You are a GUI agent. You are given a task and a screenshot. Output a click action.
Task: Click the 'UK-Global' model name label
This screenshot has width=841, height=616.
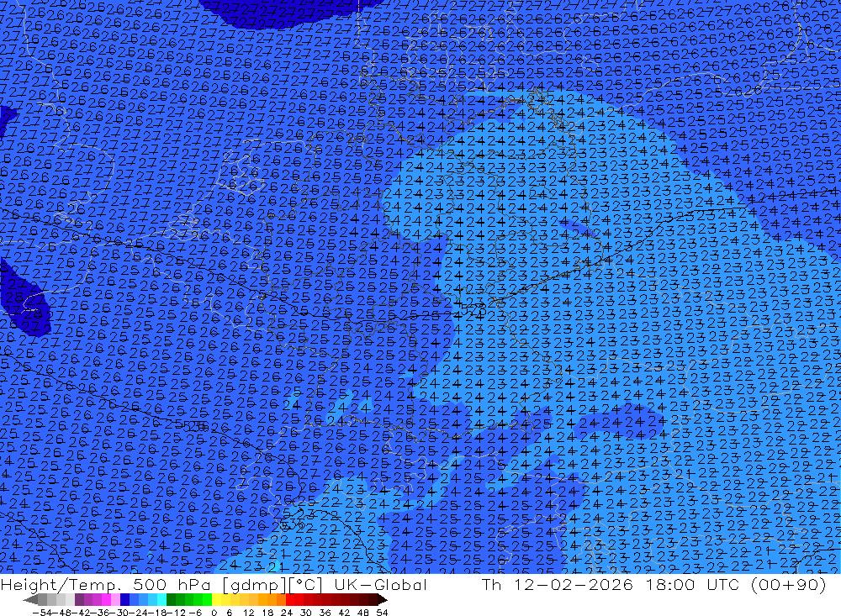tap(380, 584)
